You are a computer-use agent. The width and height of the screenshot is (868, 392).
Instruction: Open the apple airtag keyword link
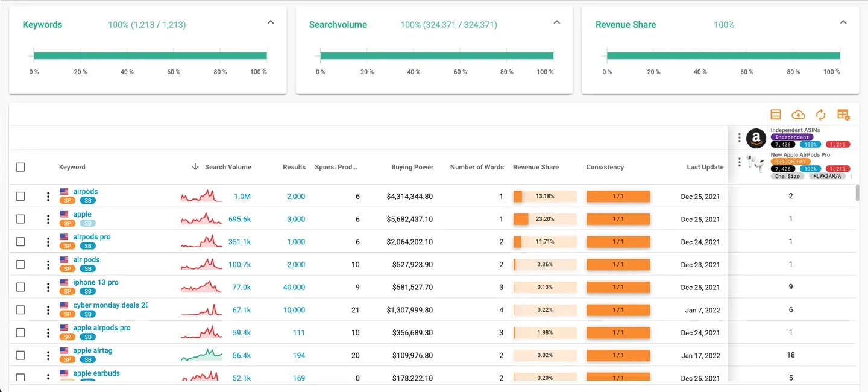pyautogui.click(x=93, y=350)
